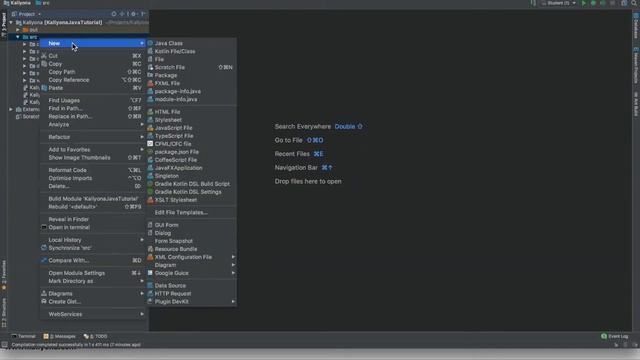Click the TypeScript File icon
This screenshot has height=360, width=640.
tap(150, 136)
